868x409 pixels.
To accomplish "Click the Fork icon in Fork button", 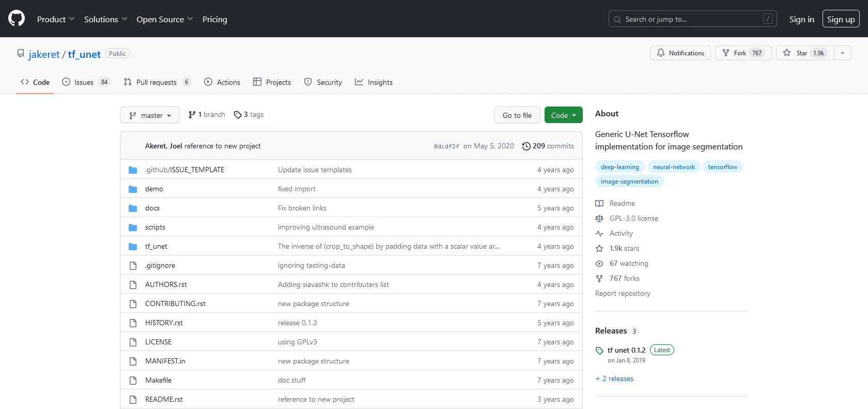I will point(726,53).
